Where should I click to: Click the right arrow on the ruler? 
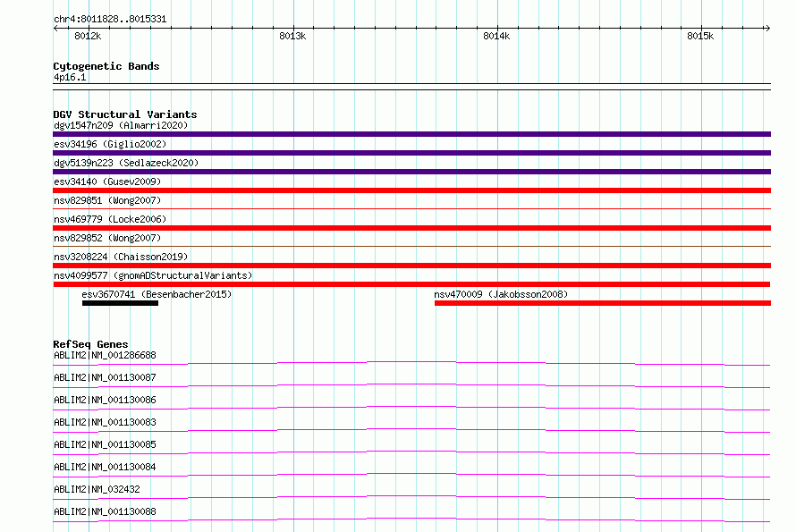coord(767,28)
